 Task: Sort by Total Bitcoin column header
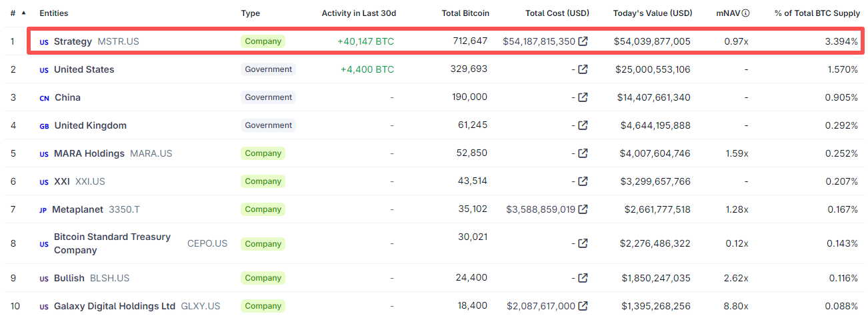(x=465, y=13)
